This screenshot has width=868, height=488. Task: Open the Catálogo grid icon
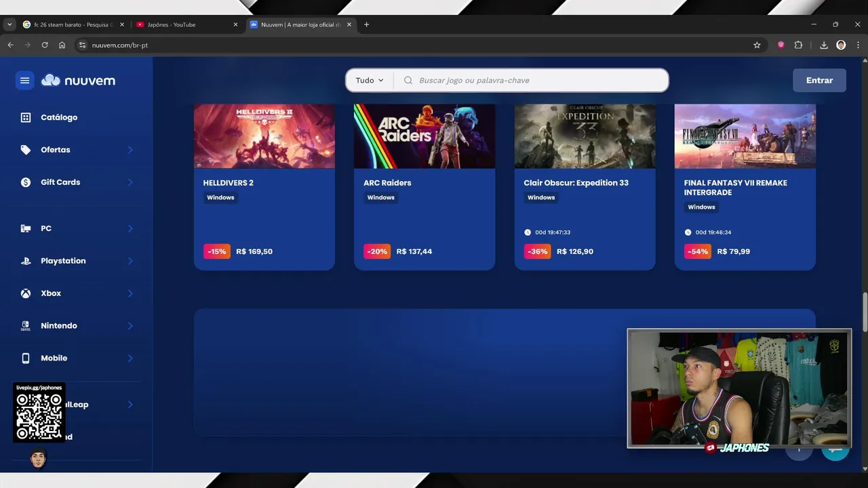(26, 117)
